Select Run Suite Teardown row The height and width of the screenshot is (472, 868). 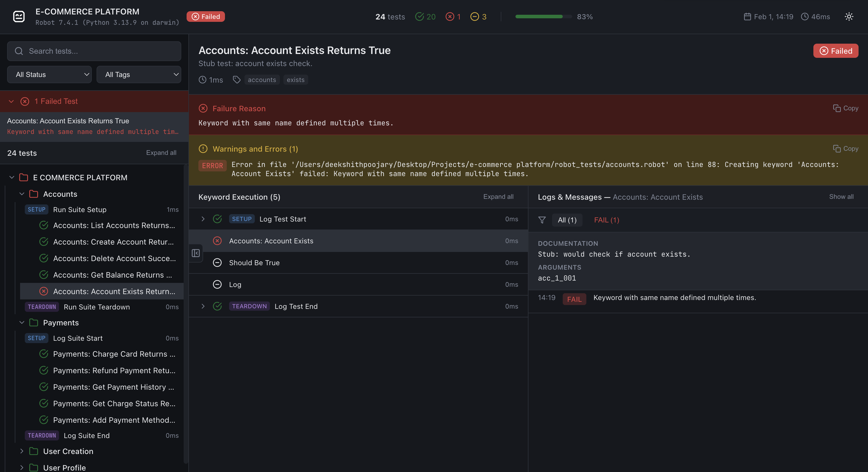coord(102,307)
